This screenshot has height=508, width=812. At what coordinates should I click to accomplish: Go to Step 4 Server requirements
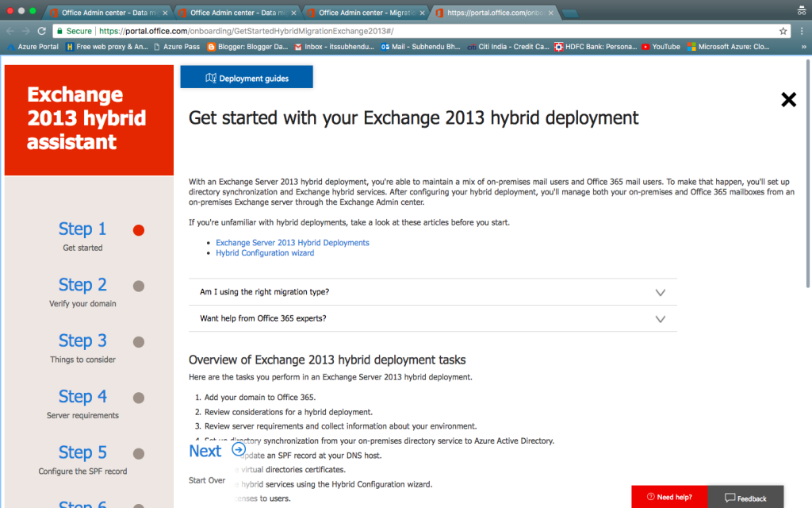point(82,404)
